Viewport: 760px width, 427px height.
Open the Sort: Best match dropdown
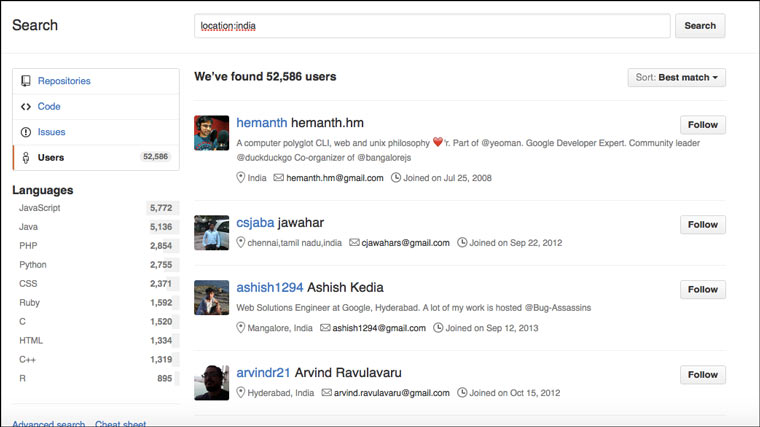click(x=677, y=78)
